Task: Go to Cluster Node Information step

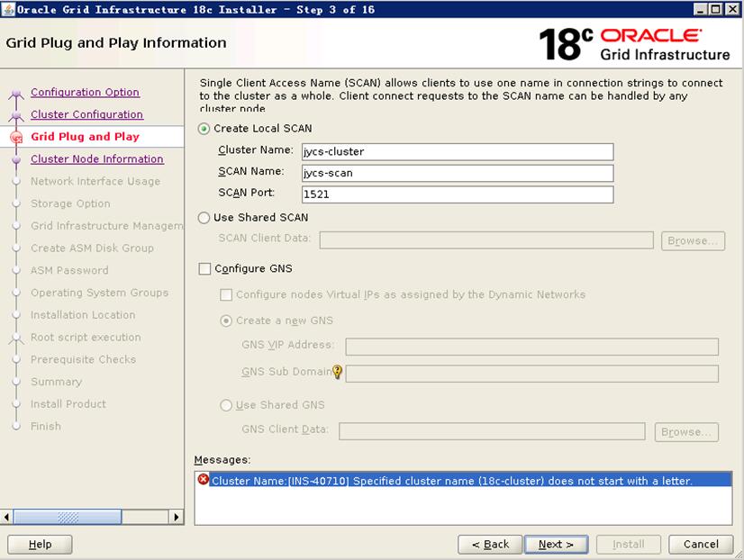Action: click(97, 158)
